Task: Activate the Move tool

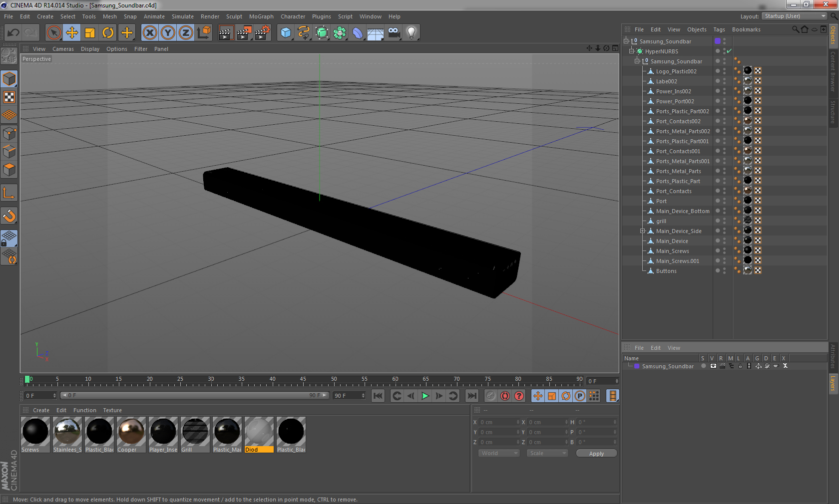Action: point(72,33)
